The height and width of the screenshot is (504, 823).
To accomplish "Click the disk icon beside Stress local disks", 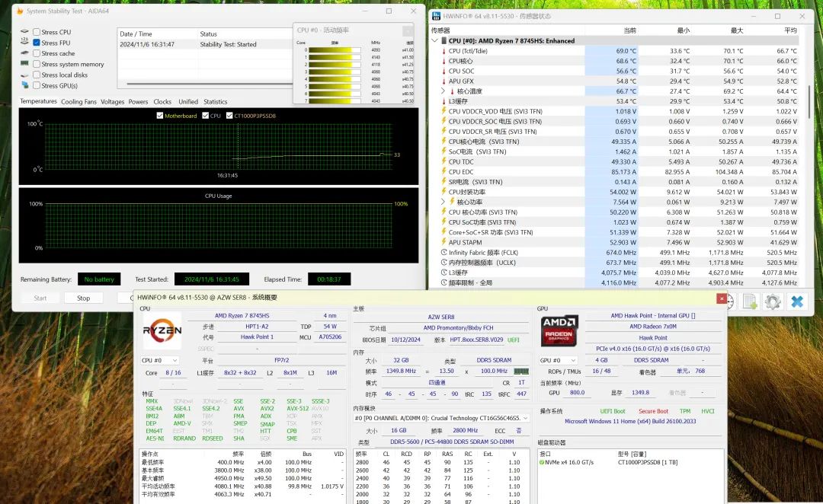I will (24, 75).
